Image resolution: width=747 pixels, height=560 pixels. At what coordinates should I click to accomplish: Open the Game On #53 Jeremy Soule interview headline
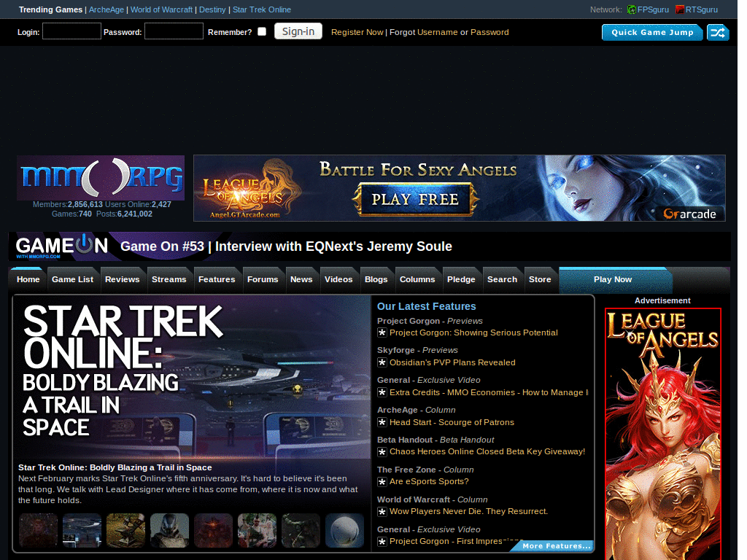coord(286,246)
